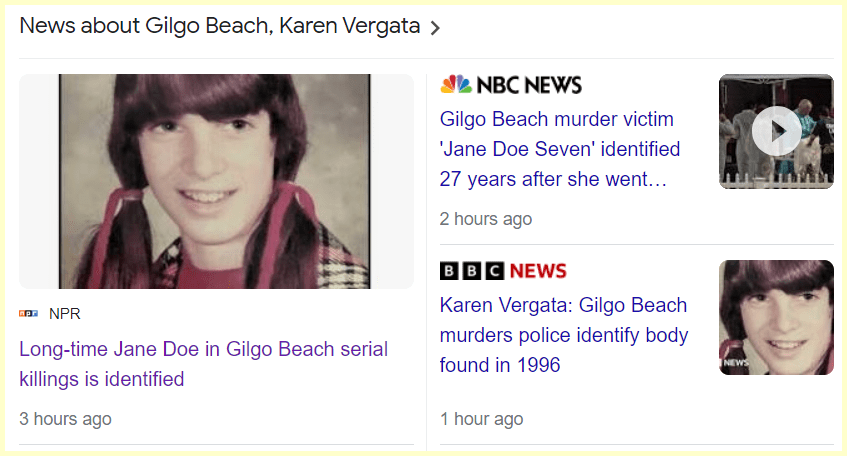Expand the chevron beside the news heading
This screenshot has width=847, height=456.
tap(435, 28)
